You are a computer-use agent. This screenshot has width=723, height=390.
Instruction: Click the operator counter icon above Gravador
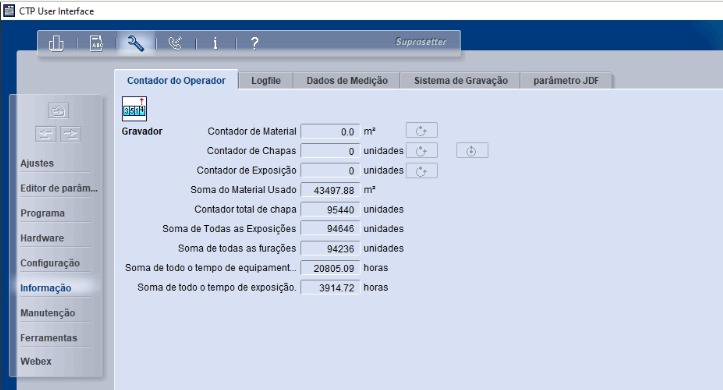134,109
